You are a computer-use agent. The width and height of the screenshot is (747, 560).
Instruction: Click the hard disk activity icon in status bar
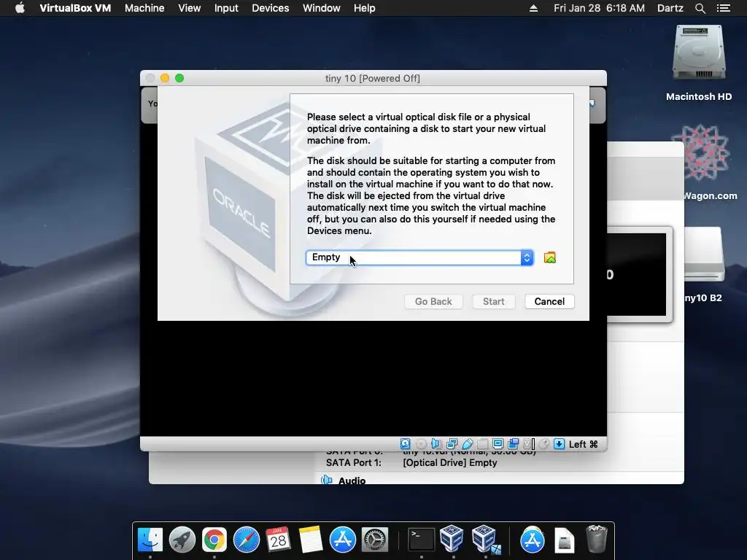click(x=405, y=444)
